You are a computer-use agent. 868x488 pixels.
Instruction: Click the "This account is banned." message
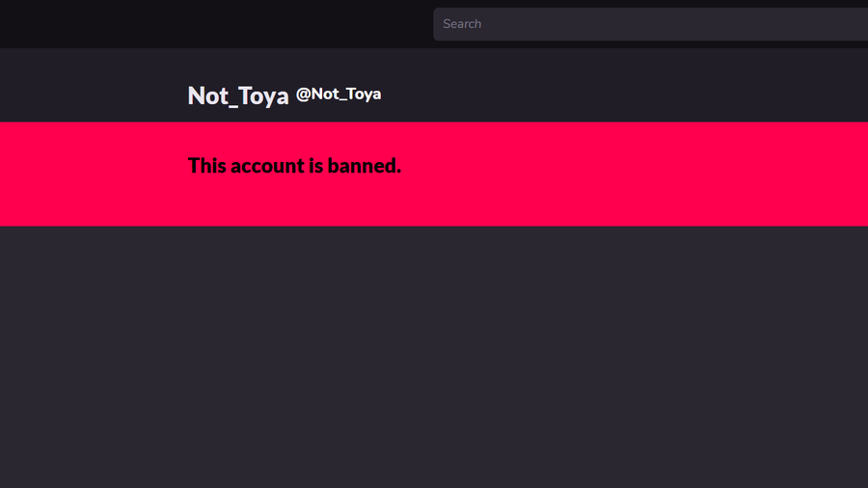tap(294, 166)
